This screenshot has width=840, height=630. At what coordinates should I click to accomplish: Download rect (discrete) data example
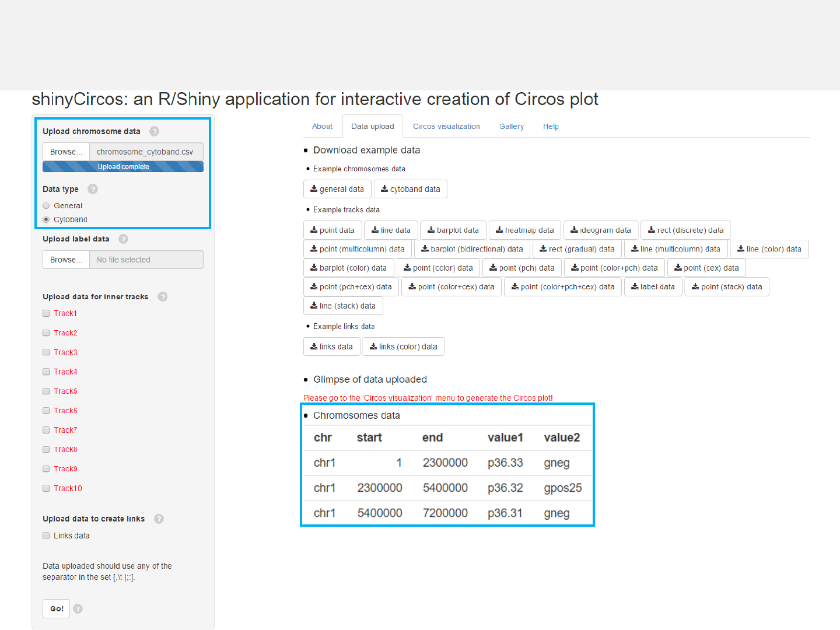(686, 230)
